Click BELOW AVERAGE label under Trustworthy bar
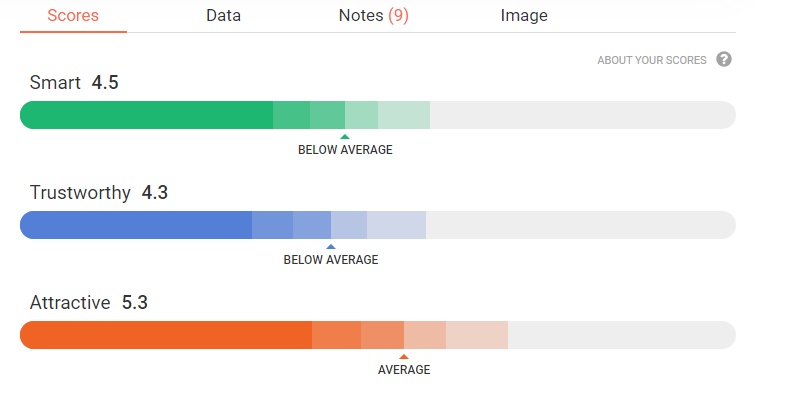Viewport: 789px width, 409px height. (x=331, y=260)
